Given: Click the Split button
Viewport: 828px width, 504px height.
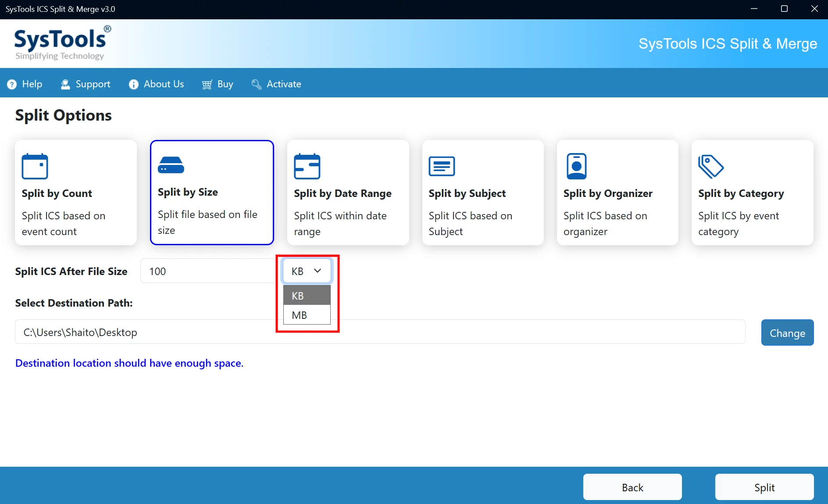Looking at the screenshot, I should pyautogui.click(x=764, y=487).
